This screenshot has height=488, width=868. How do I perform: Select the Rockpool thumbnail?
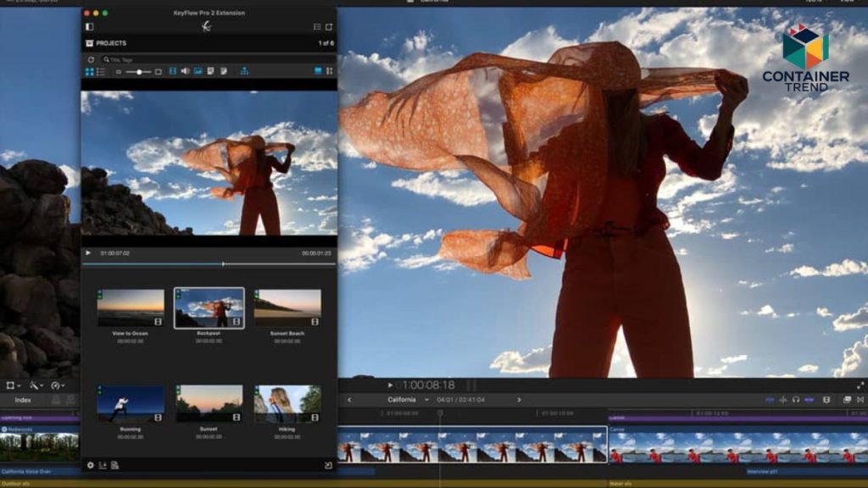(x=209, y=308)
